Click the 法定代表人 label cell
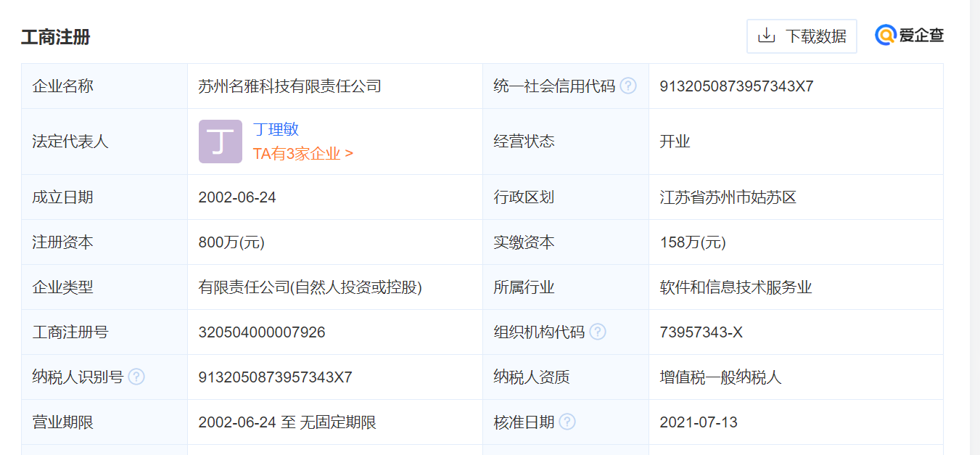 (104, 142)
